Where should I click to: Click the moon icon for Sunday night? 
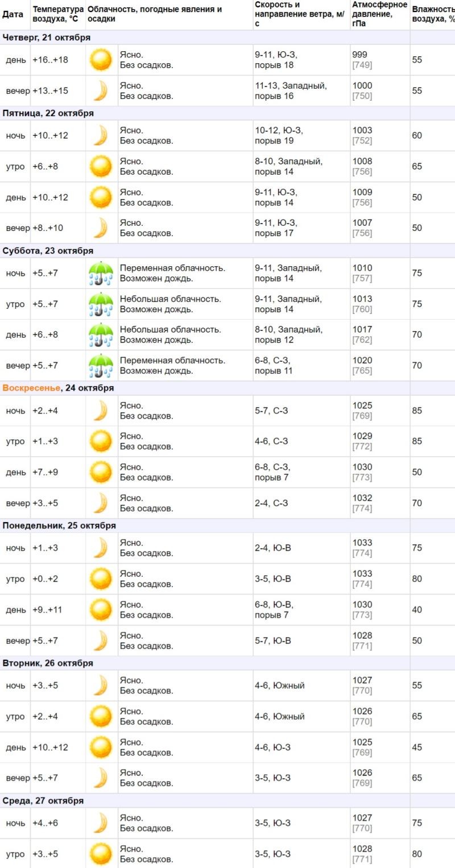tap(101, 411)
